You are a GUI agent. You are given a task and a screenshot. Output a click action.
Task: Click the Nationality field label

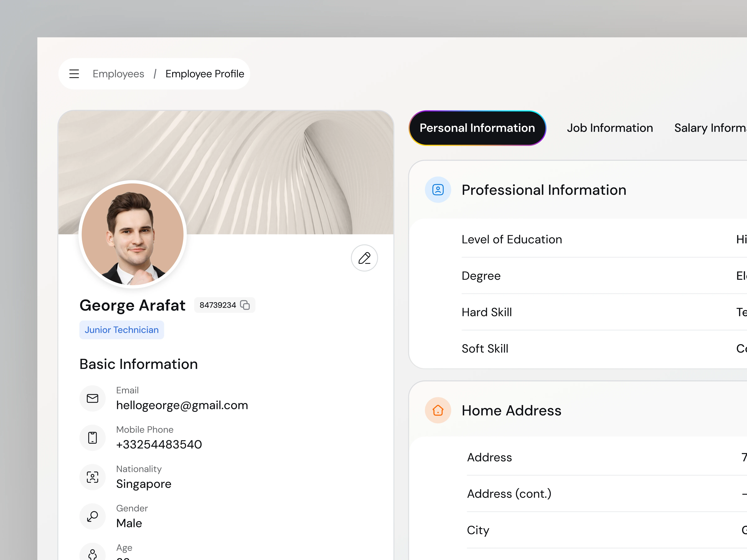139,469
